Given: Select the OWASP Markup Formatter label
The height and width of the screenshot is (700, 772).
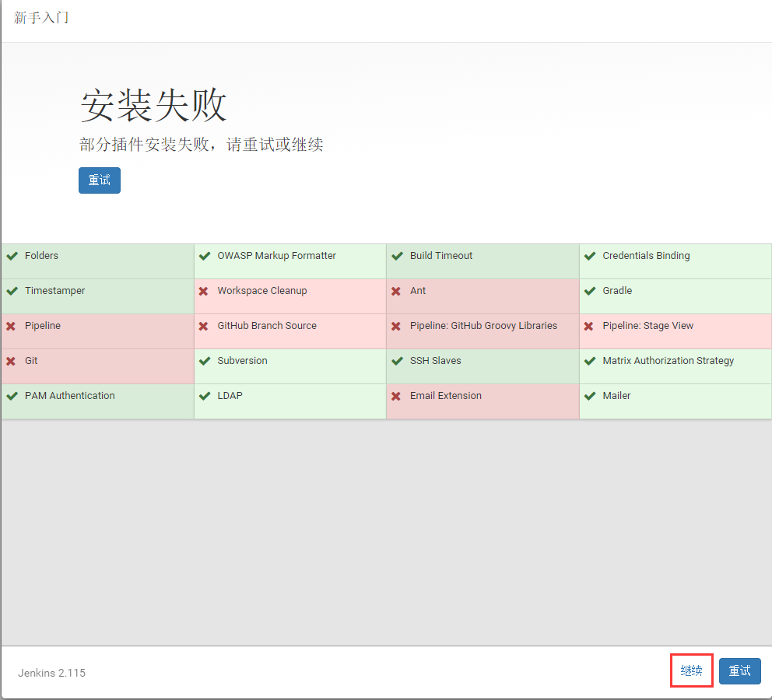Looking at the screenshot, I should click(277, 255).
